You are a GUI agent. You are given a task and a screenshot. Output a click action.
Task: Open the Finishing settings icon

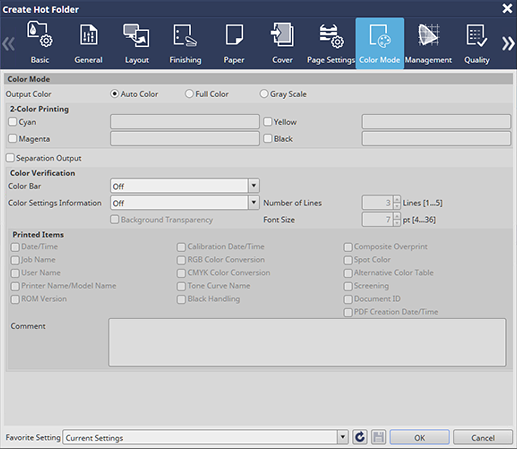[185, 35]
